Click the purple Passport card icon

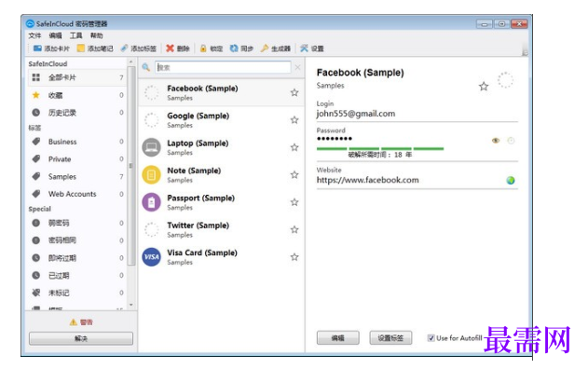152,202
